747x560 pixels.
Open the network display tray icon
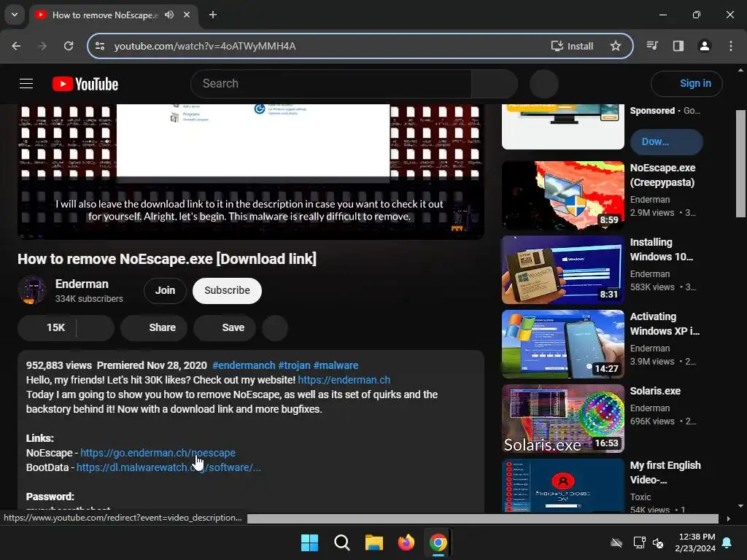[639, 542]
